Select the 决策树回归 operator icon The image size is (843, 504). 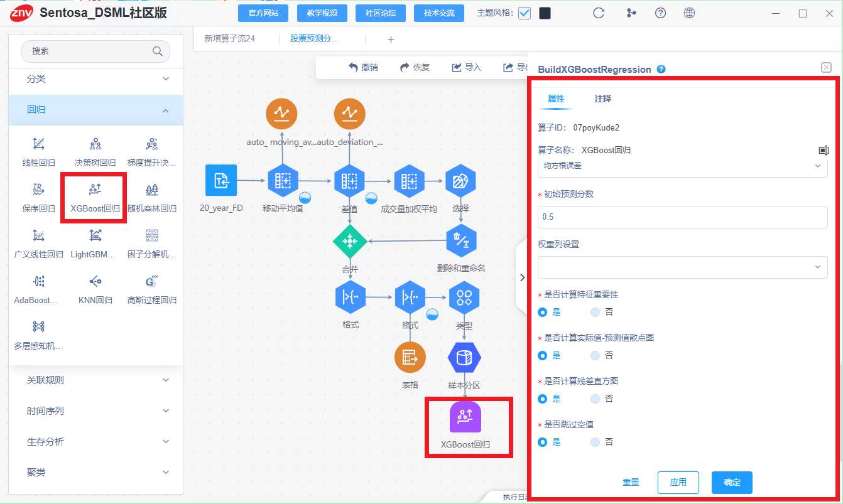tap(95, 144)
